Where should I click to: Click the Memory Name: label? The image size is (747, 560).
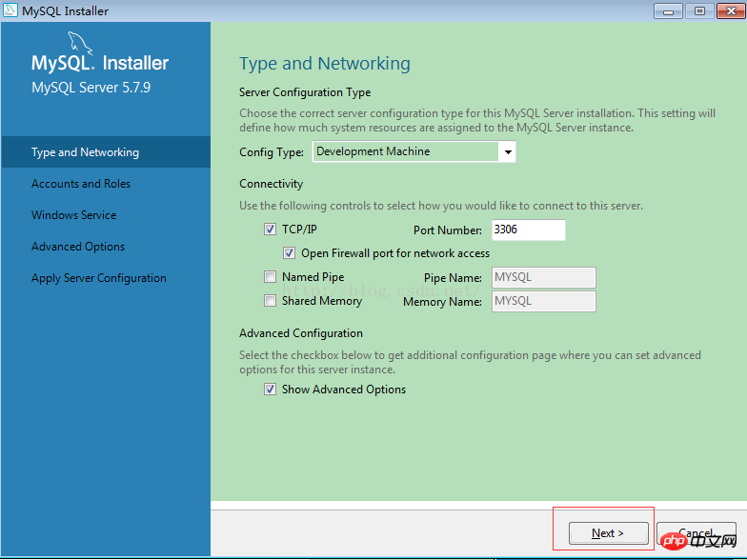[x=442, y=301]
